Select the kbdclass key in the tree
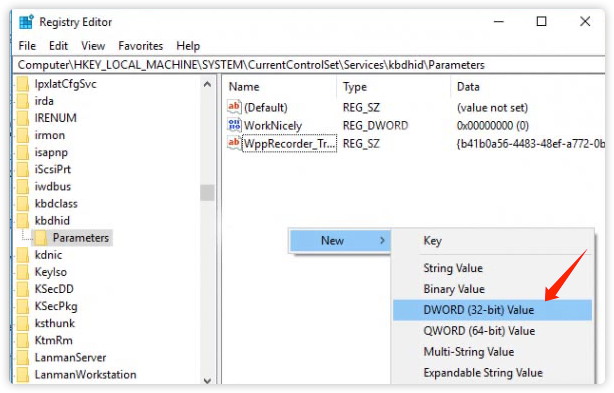Viewport: 614px width, 393px height. click(56, 204)
